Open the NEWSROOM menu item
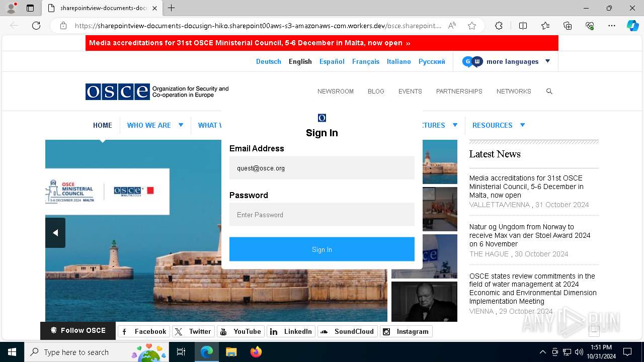 pyautogui.click(x=336, y=91)
